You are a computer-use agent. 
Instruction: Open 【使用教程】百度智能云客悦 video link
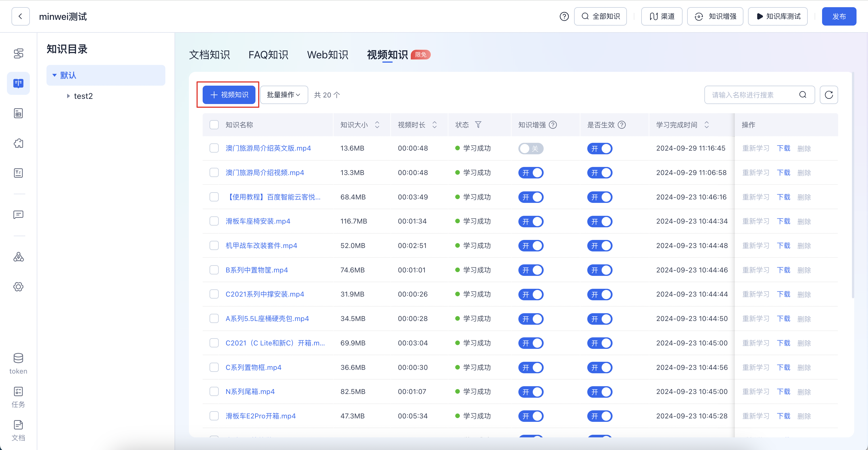pos(273,197)
